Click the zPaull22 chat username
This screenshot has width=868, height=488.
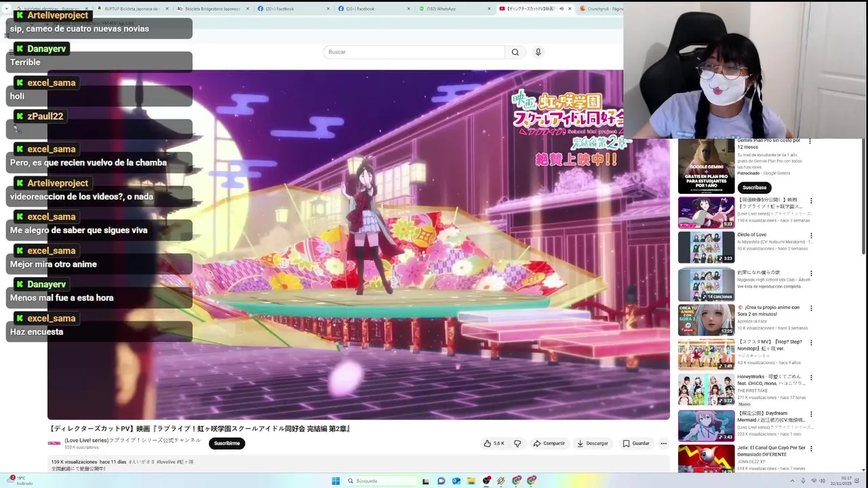[45, 117]
